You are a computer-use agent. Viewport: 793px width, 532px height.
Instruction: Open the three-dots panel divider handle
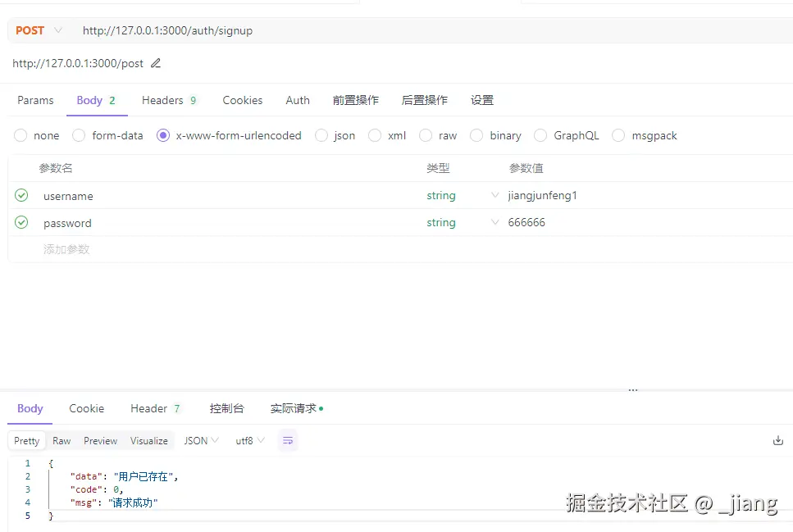[633, 390]
